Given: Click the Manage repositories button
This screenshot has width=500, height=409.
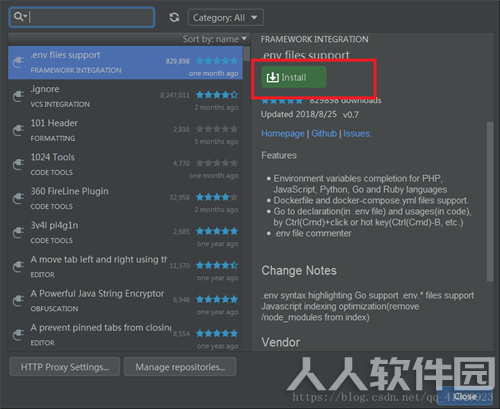Looking at the screenshot, I should pyautogui.click(x=180, y=367).
